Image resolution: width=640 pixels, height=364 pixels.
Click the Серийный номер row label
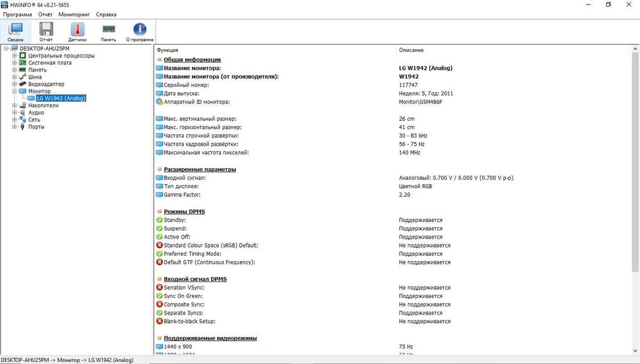186,85
